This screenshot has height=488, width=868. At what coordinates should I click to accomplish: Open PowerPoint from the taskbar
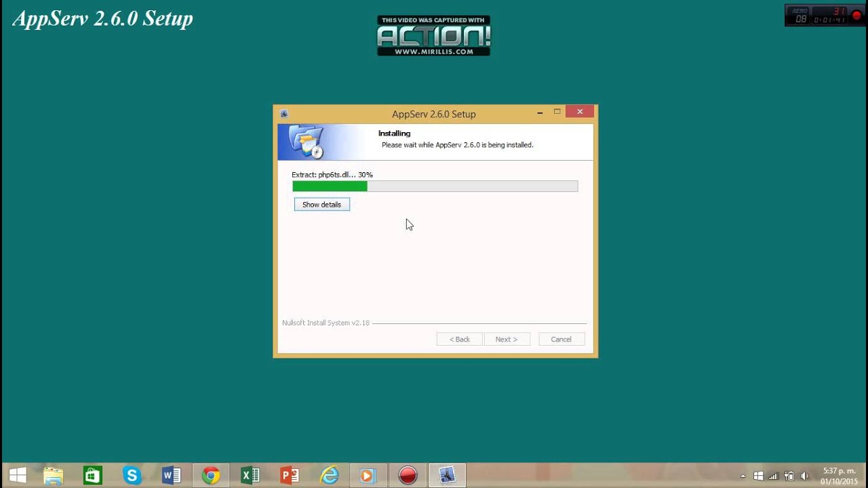click(x=290, y=475)
